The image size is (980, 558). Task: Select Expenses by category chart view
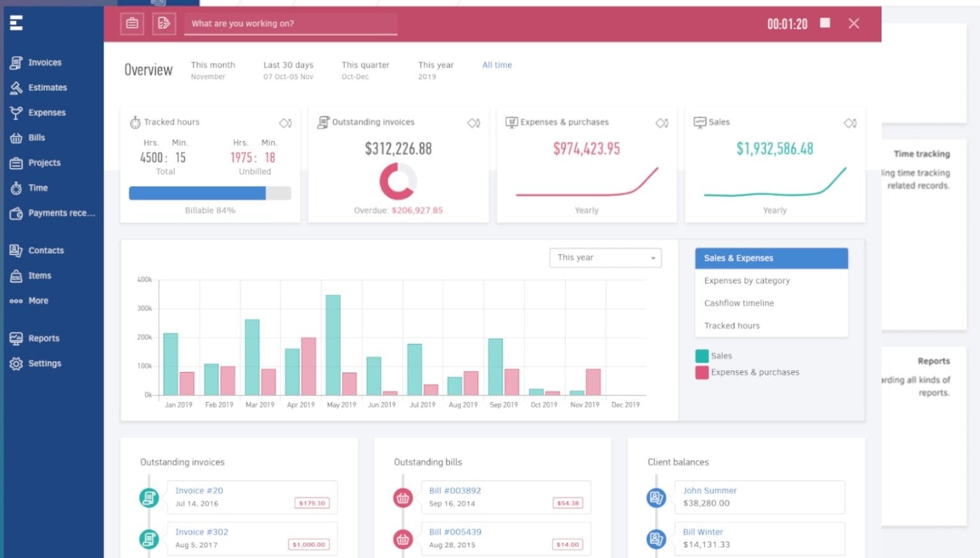tap(772, 281)
